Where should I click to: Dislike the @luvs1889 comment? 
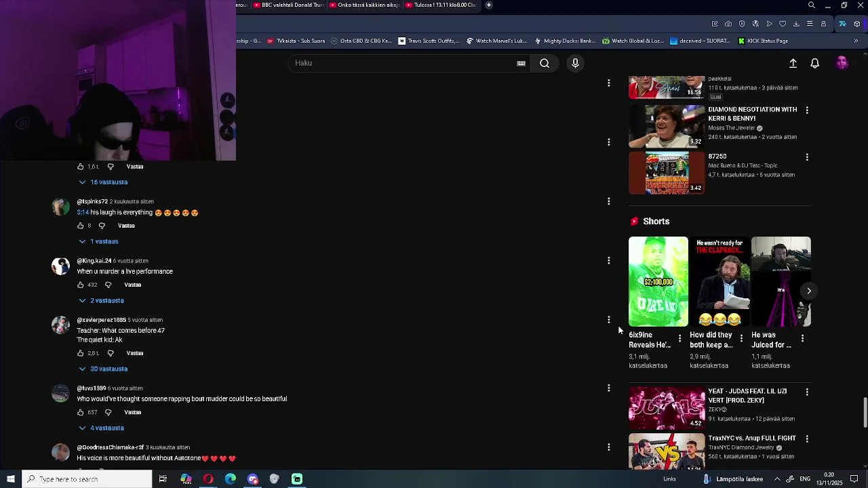108,412
